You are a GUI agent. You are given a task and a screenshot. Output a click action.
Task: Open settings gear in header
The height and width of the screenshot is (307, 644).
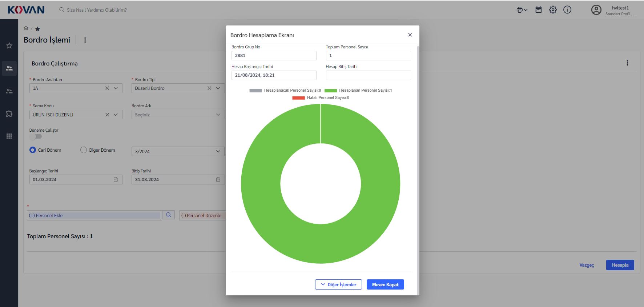pyautogui.click(x=553, y=10)
